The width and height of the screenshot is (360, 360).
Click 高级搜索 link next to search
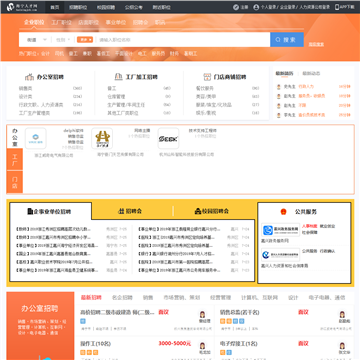coord(316,44)
